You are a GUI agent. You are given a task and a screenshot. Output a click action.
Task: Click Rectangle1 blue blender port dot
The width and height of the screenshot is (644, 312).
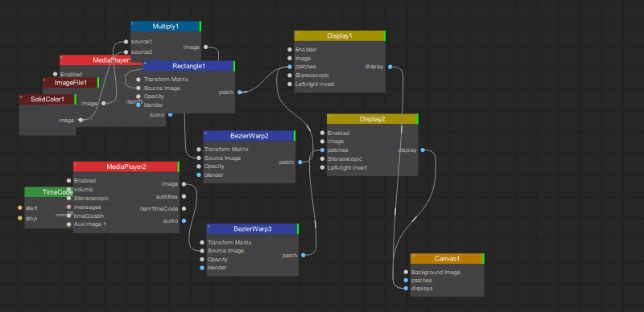pos(138,105)
